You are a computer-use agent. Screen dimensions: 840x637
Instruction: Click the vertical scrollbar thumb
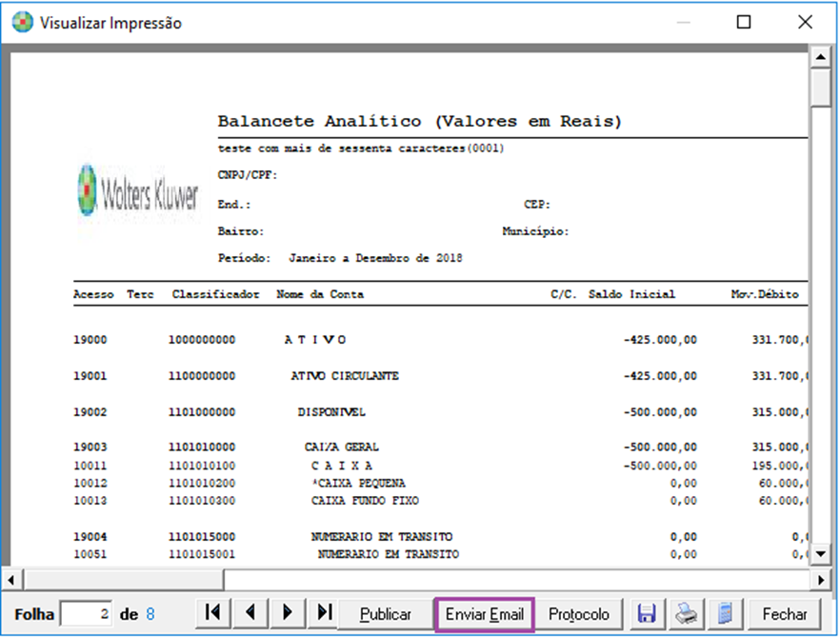click(x=820, y=88)
